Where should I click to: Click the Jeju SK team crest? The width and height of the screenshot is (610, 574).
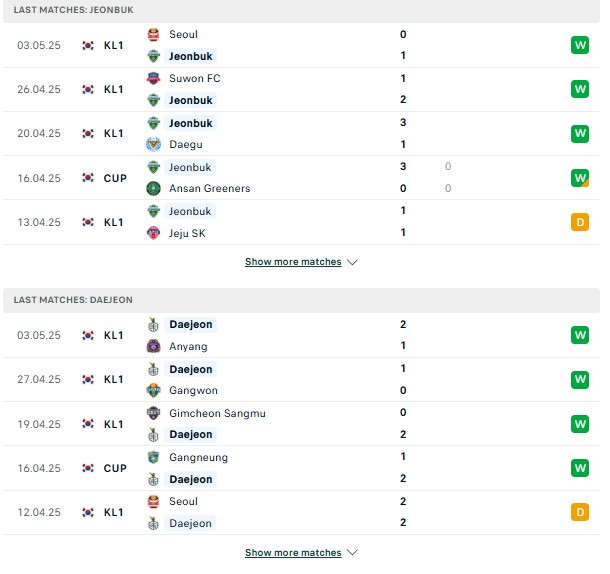tap(154, 233)
